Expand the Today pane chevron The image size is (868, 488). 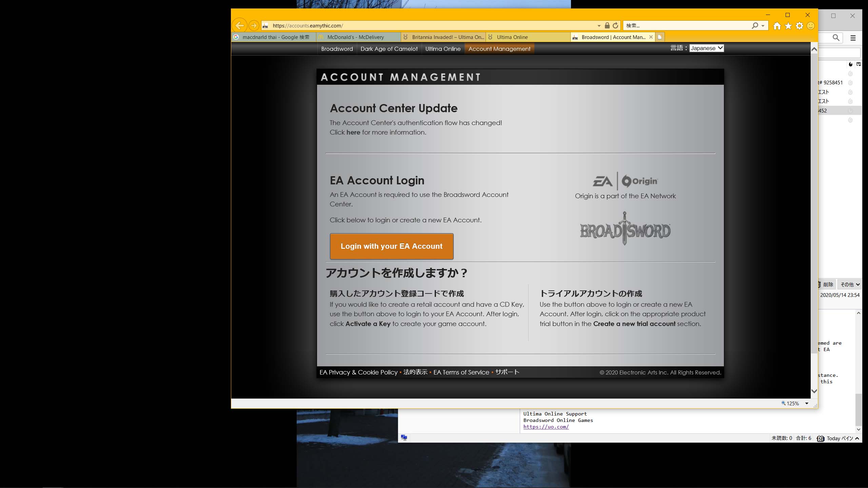(857, 438)
